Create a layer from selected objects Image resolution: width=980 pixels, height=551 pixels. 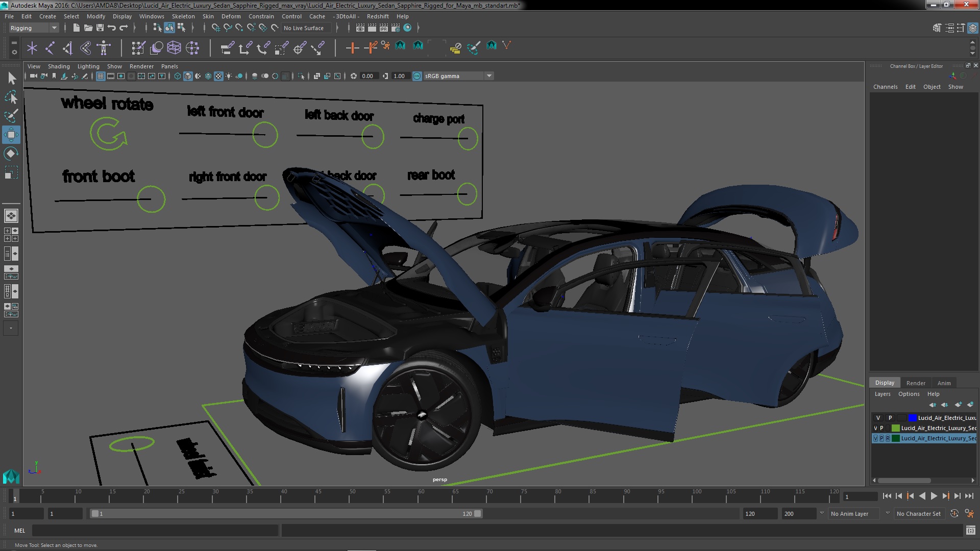click(970, 405)
